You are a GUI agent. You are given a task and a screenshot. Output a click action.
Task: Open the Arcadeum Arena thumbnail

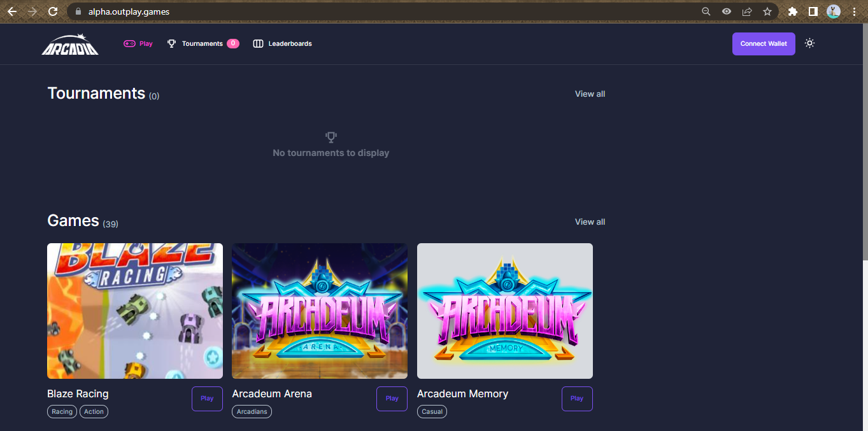click(x=320, y=311)
